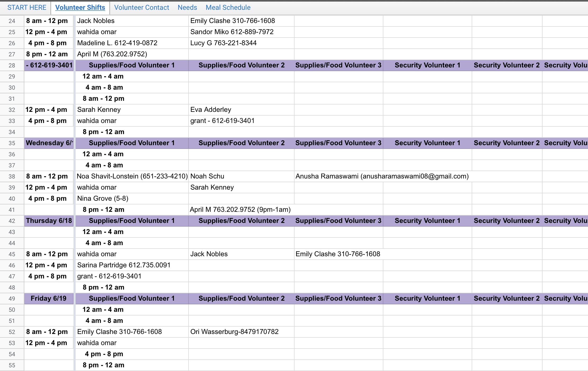
Task: Select row 35 header number
Action: point(12,143)
